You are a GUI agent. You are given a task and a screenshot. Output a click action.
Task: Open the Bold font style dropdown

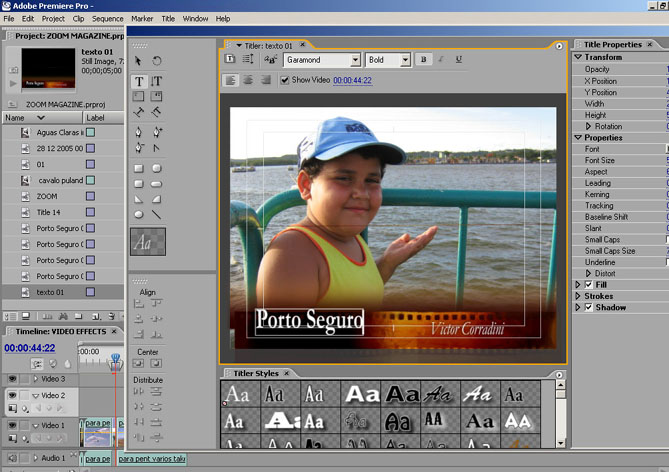pyautogui.click(x=405, y=60)
